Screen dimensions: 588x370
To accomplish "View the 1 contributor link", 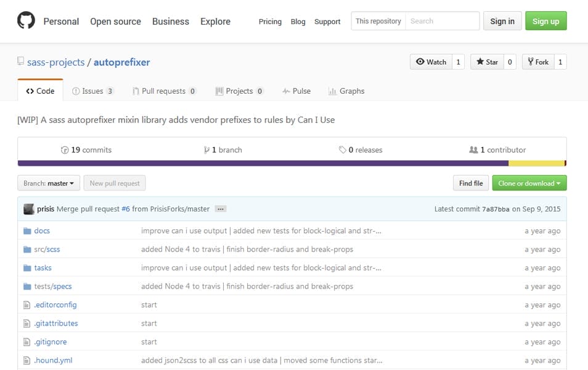I will (497, 150).
